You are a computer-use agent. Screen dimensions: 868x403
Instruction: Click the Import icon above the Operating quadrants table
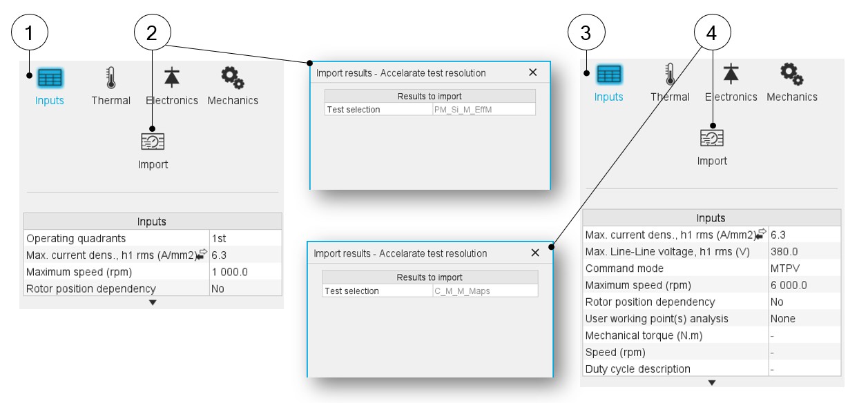[153, 141]
